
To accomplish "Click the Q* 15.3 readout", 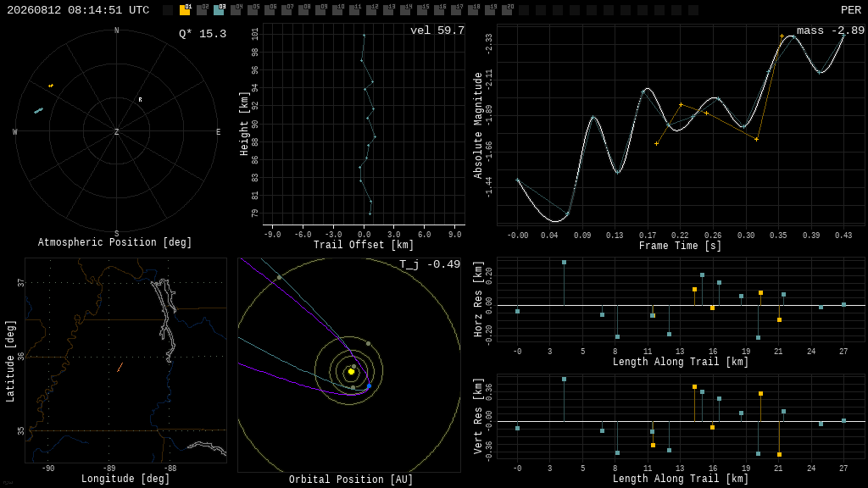I will pos(203,34).
